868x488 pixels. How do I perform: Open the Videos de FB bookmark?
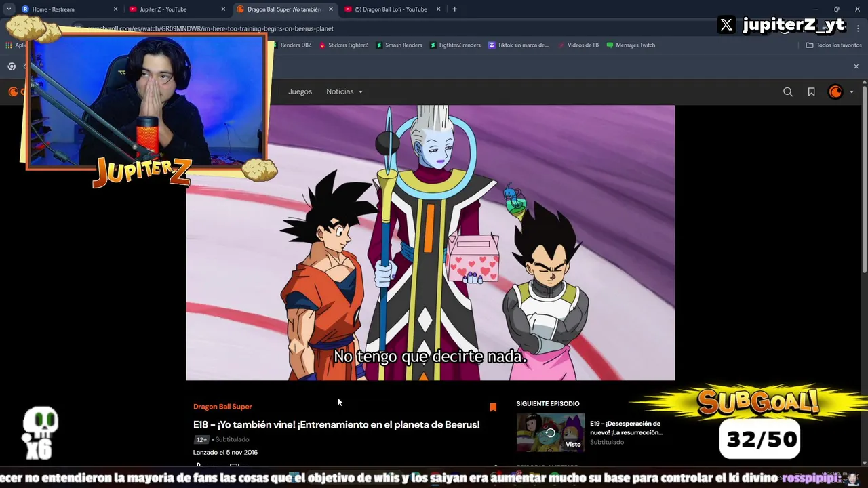coord(578,45)
